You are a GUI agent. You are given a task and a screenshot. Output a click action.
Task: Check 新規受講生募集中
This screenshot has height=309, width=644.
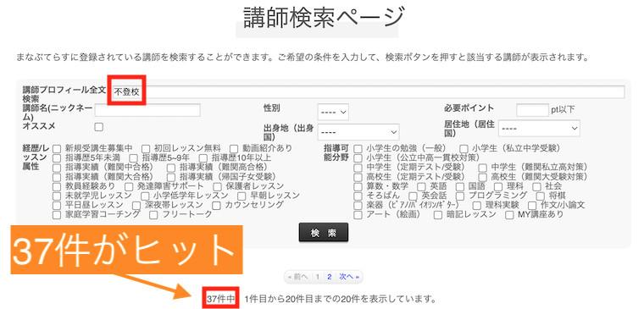[x=57, y=148]
